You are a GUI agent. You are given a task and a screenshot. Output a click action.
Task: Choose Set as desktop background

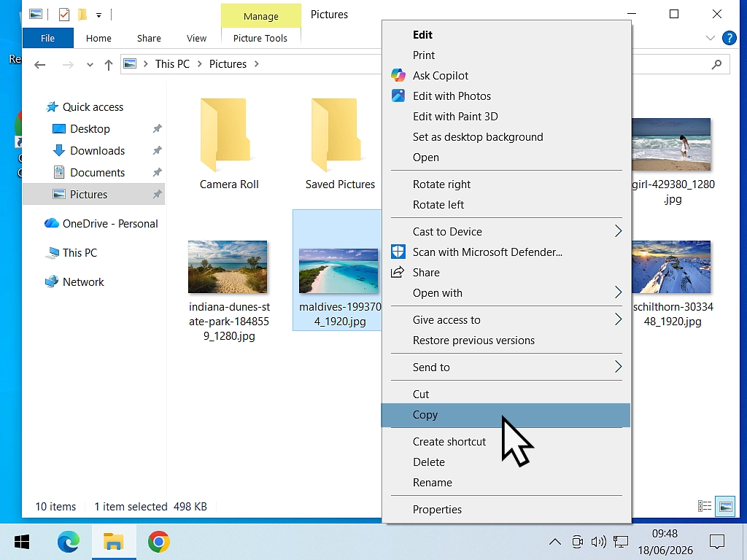click(506, 137)
